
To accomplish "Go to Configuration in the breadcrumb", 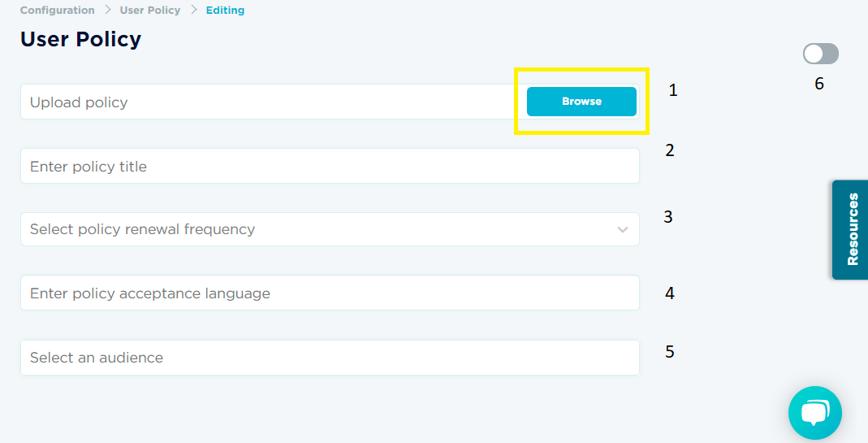I will pos(57,11).
